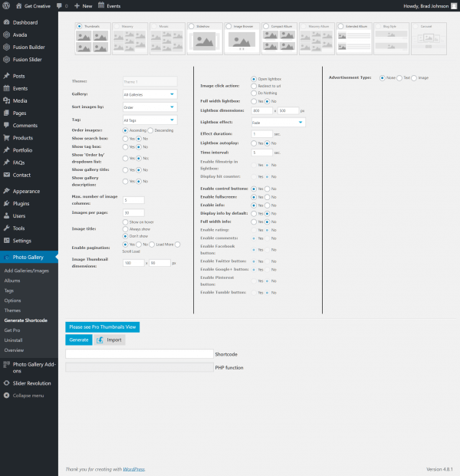This screenshot has height=476, width=460.
Task: Click the Tools wrench icon in sidebar
Action: point(6,228)
